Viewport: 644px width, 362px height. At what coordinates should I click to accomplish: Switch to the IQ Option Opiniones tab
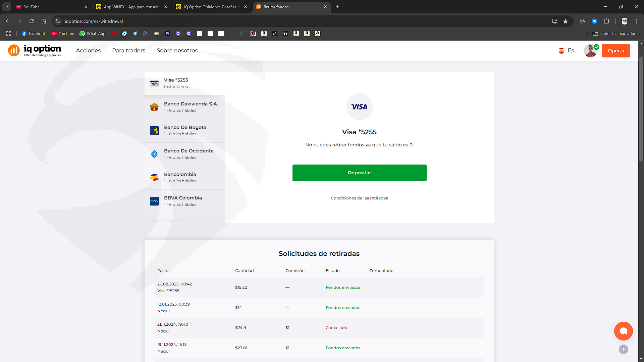[211, 7]
